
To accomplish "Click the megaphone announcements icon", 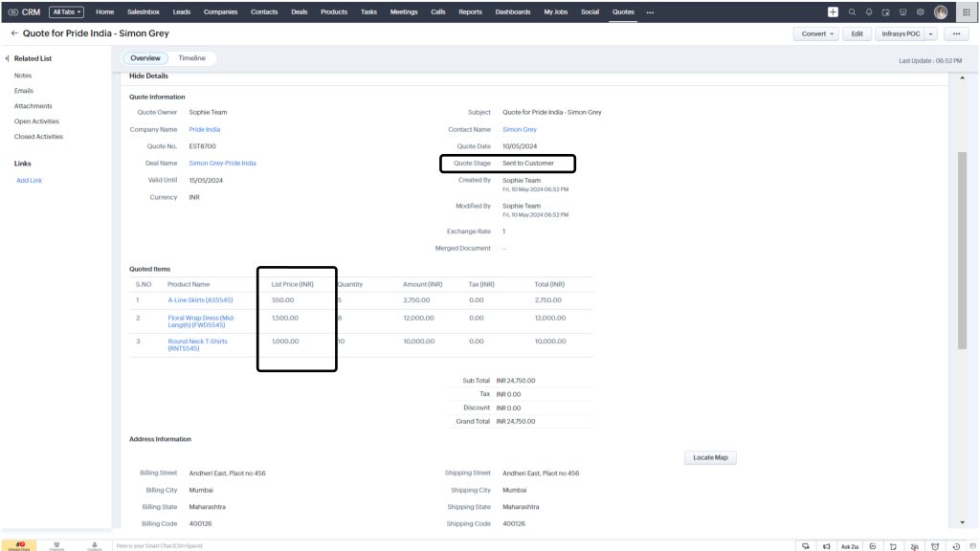I will pyautogui.click(x=826, y=546).
